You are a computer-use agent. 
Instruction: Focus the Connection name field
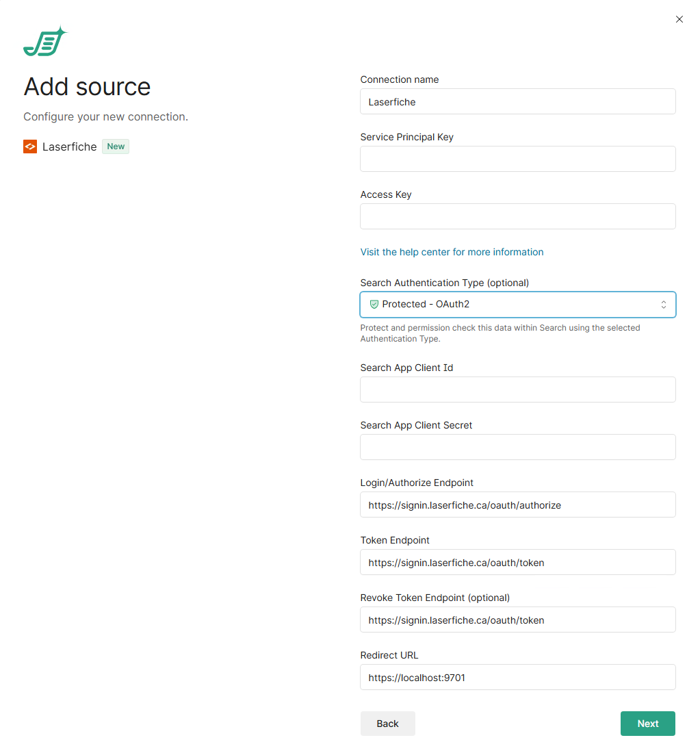[x=517, y=102]
